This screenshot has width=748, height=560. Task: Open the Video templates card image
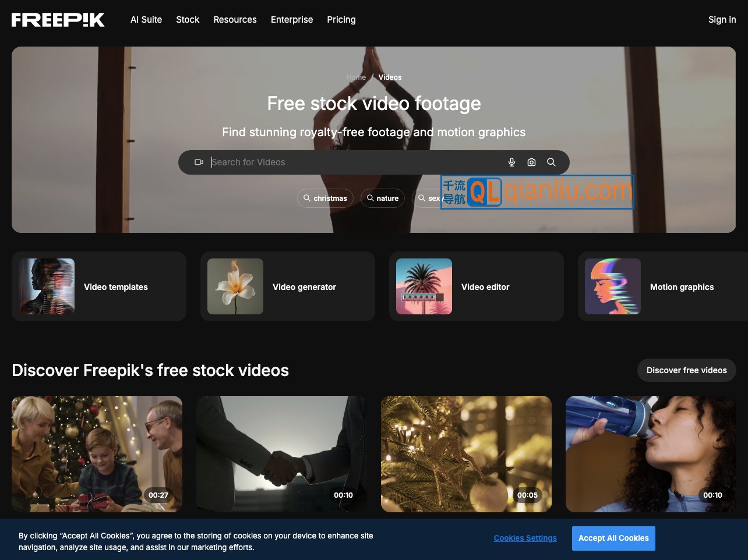47,286
